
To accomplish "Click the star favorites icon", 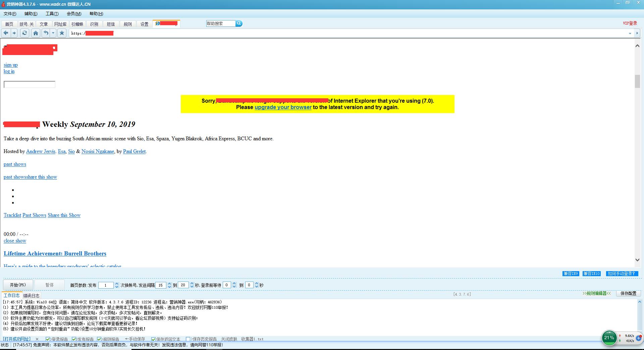I will [62, 33].
